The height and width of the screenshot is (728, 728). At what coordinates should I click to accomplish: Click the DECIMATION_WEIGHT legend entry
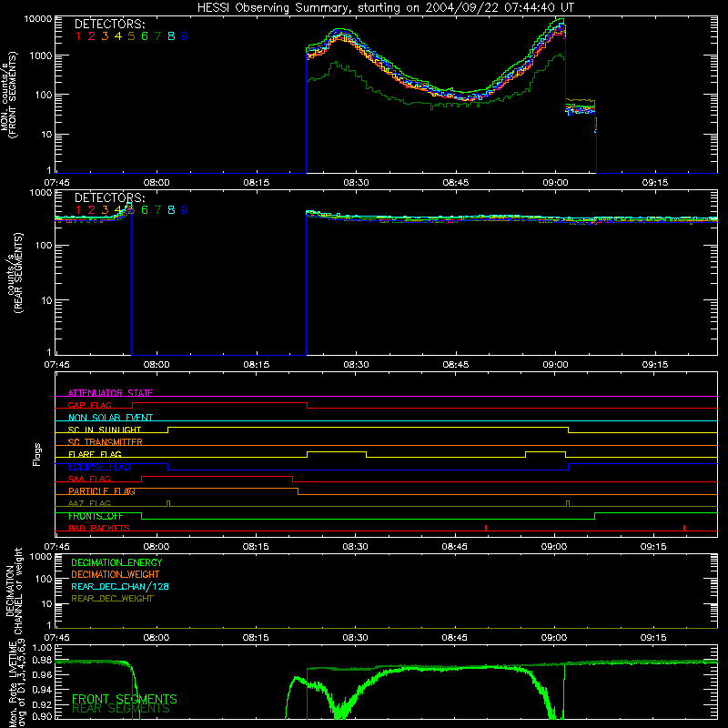[x=116, y=574]
